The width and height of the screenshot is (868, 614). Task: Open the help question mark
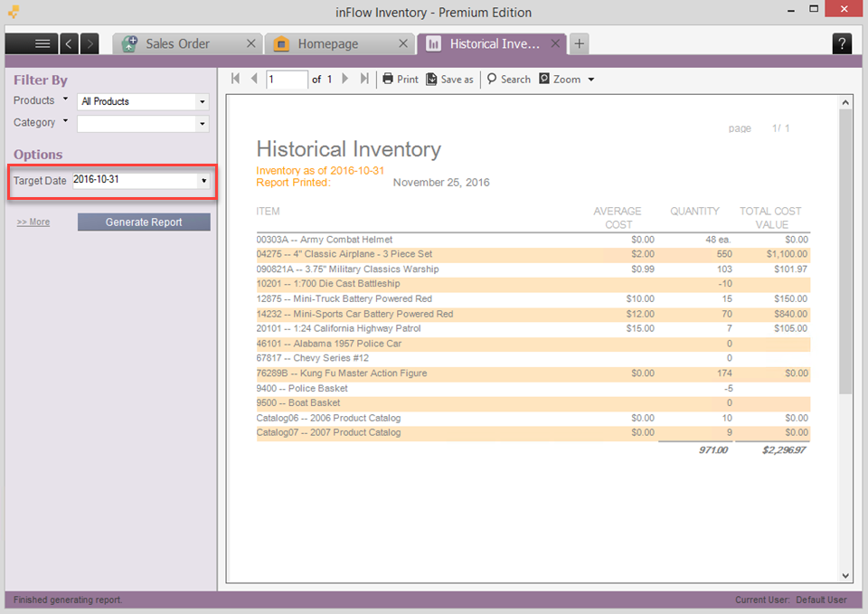pos(842,43)
